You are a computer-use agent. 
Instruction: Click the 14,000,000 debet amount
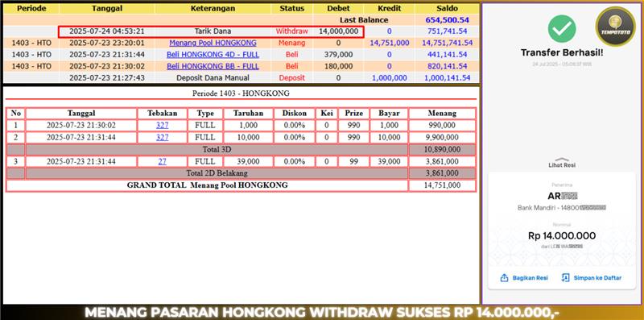click(x=338, y=31)
